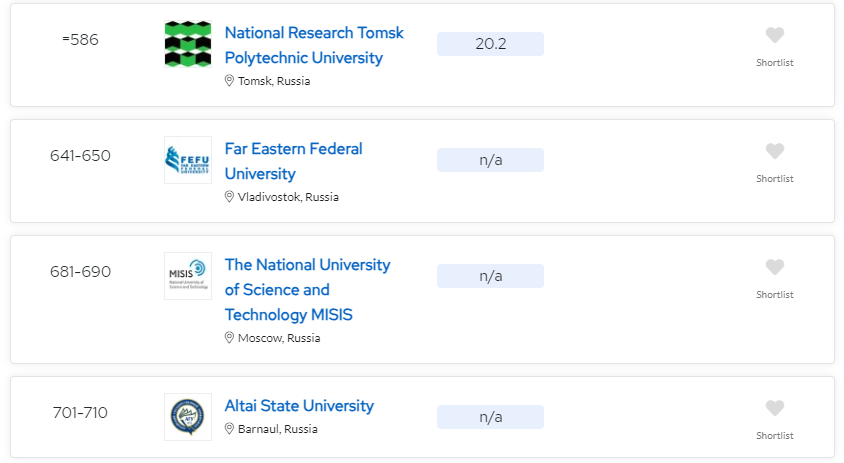Click heart icon for Altai State University
This screenshot has height=463, width=844.
click(x=775, y=409)
